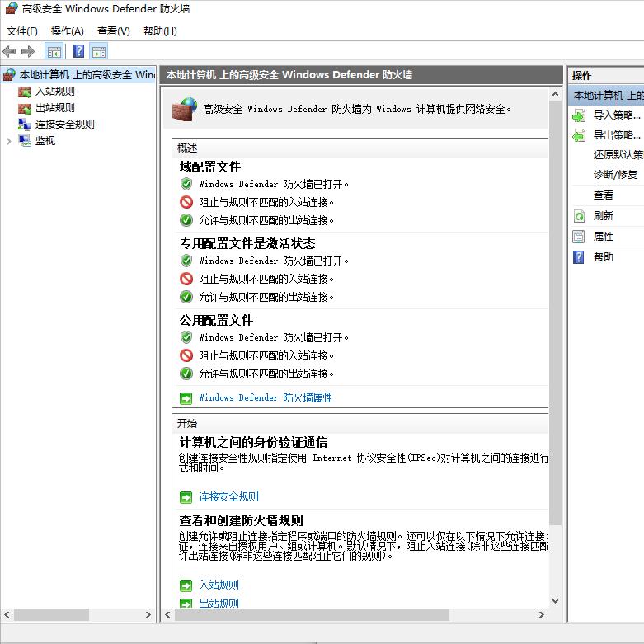The image size is (644, 644).
Task: Click the 域配置文件 heading
Action: click(210, 167)
